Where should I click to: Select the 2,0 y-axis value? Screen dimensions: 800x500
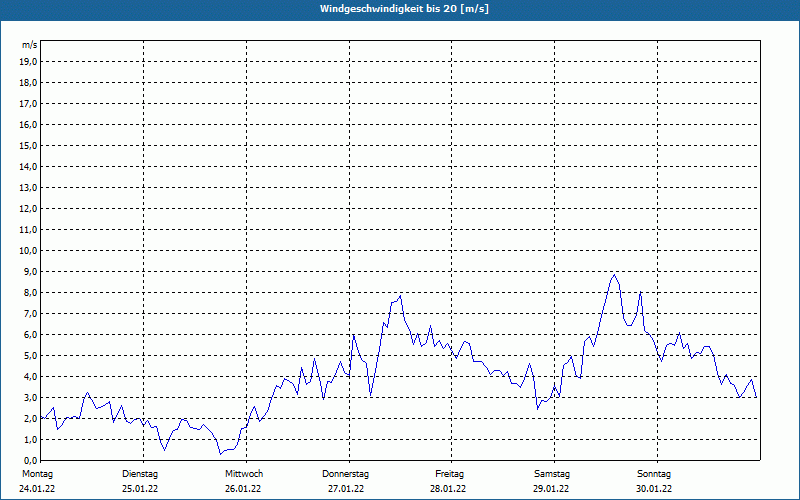tap(30, 418)
